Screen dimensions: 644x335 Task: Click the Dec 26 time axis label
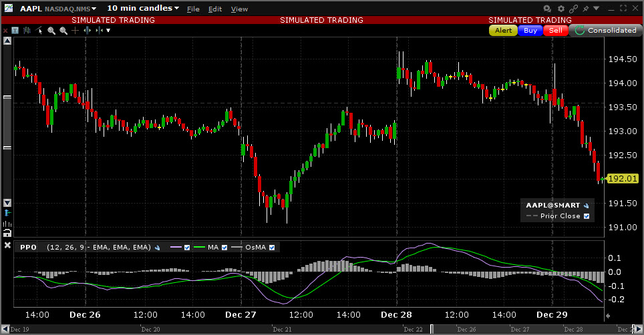[85, 315]
